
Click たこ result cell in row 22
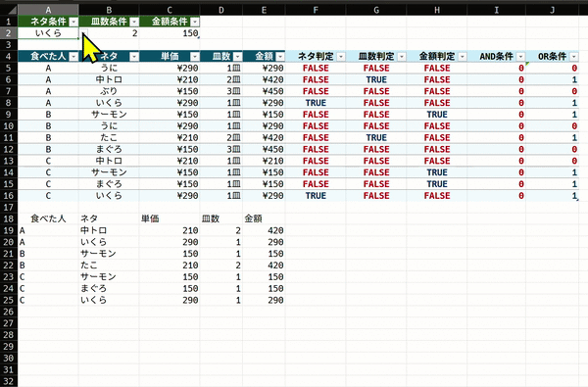(x=109, y=266)
